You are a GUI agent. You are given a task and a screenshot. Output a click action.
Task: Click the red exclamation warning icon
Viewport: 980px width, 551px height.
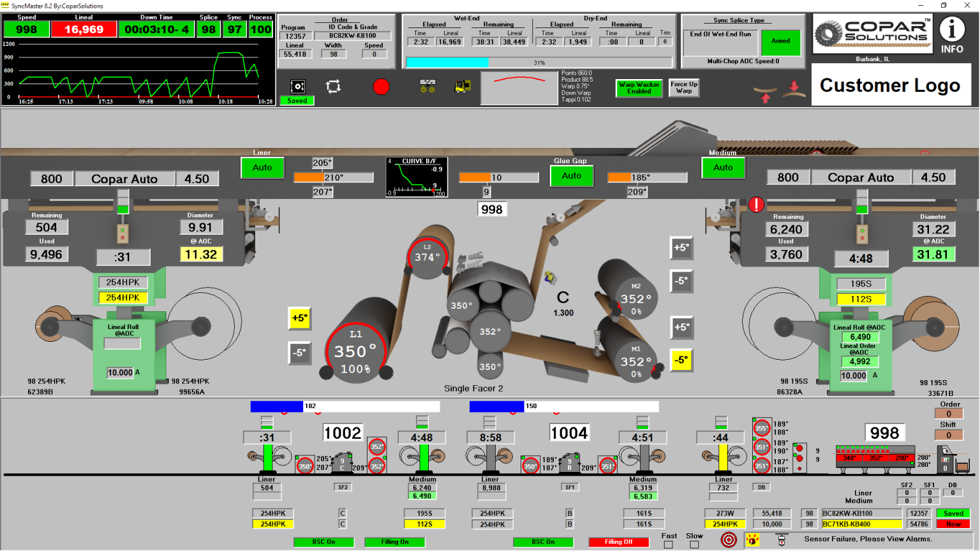(756, 205)
